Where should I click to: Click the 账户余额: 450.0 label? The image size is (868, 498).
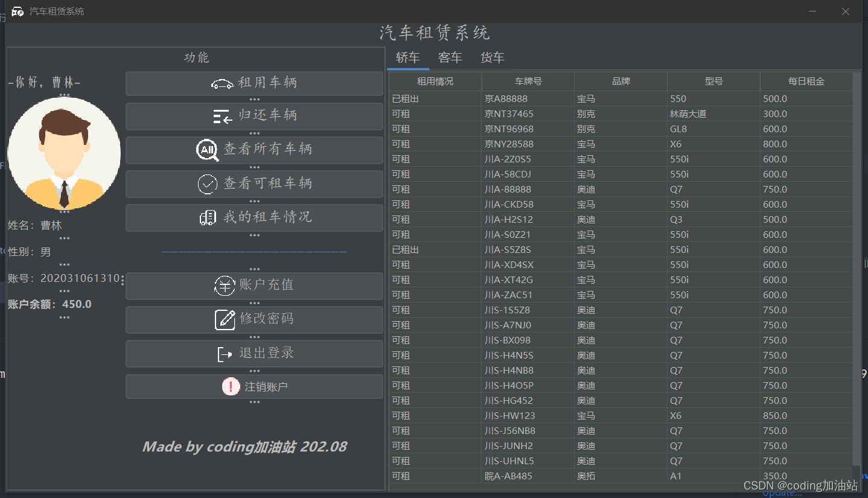(49, 304)
